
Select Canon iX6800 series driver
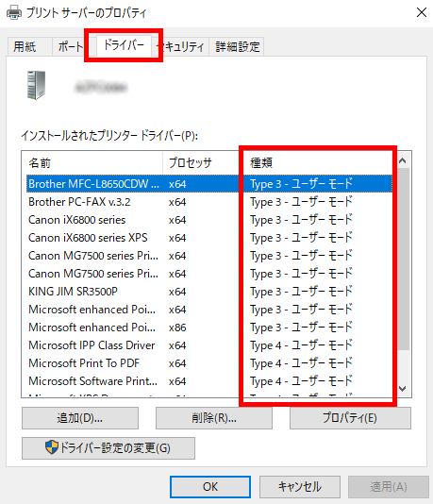pyautogui.click(x=209, y=220)
